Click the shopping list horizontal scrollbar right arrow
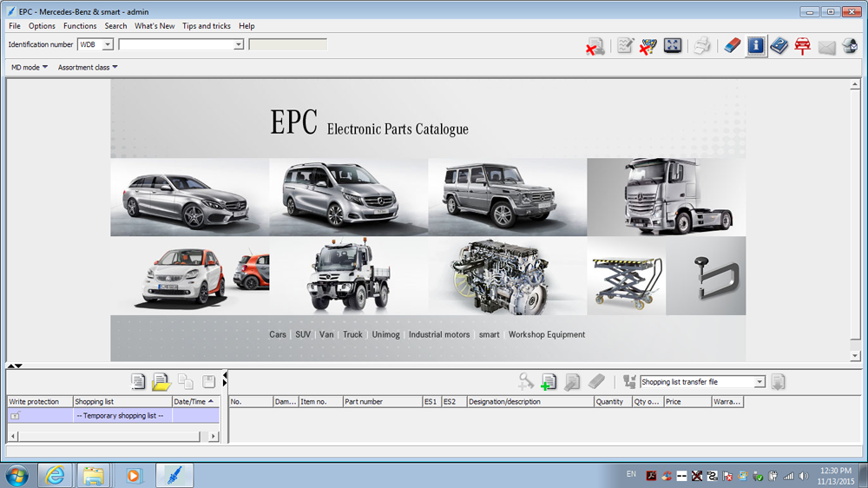This screenshot has width=868, height=488. coord(214,436)
